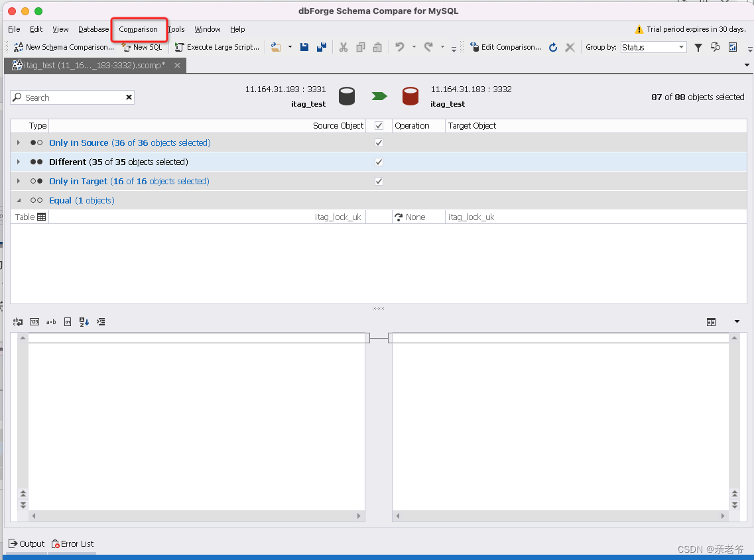Click the Generate comparison report icon
The width and height of the screenshot is (754, 560).
[x=733, y=47]
